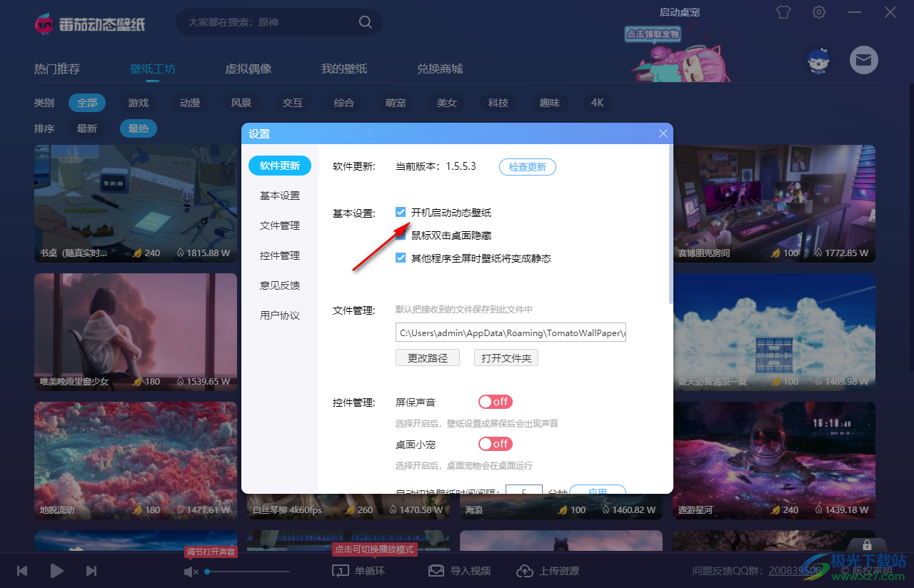Select the 全部 category filter
The image size is (914, 588).
(x=87, y=103)
